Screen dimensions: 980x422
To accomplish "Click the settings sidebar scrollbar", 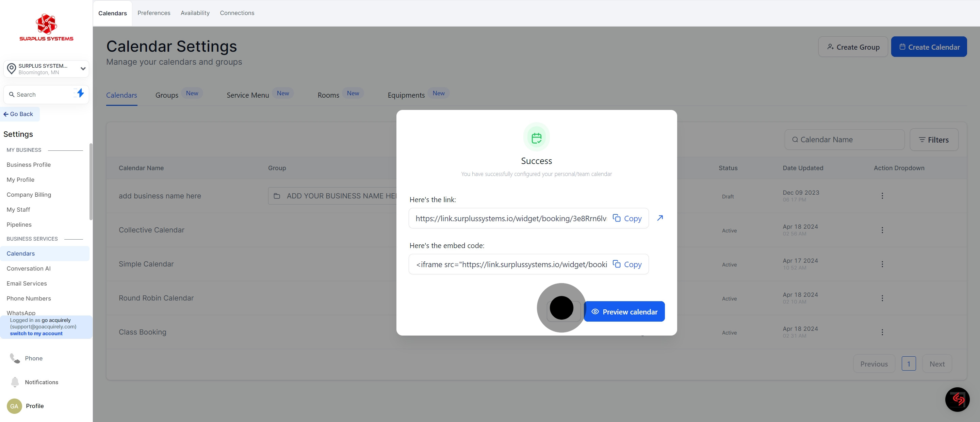I will [x=91, y=181].
